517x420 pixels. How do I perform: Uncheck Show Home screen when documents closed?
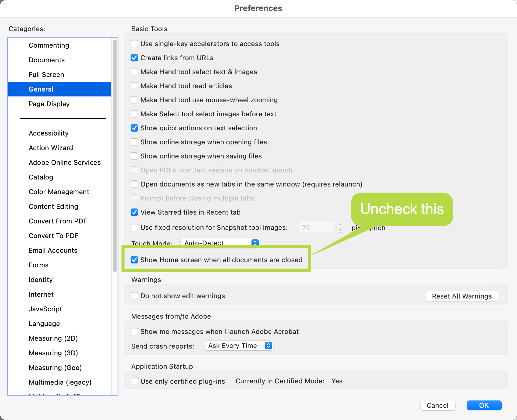(134, 260)
